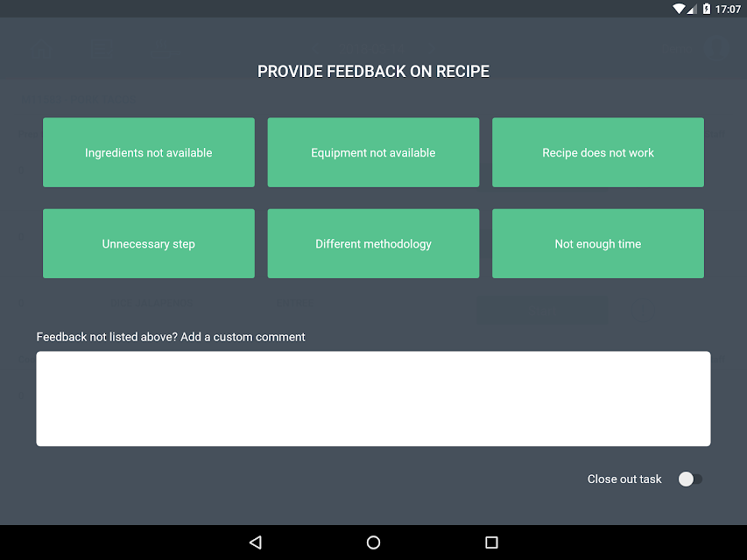Select the Ingredients not available feedback

(149, 152)
